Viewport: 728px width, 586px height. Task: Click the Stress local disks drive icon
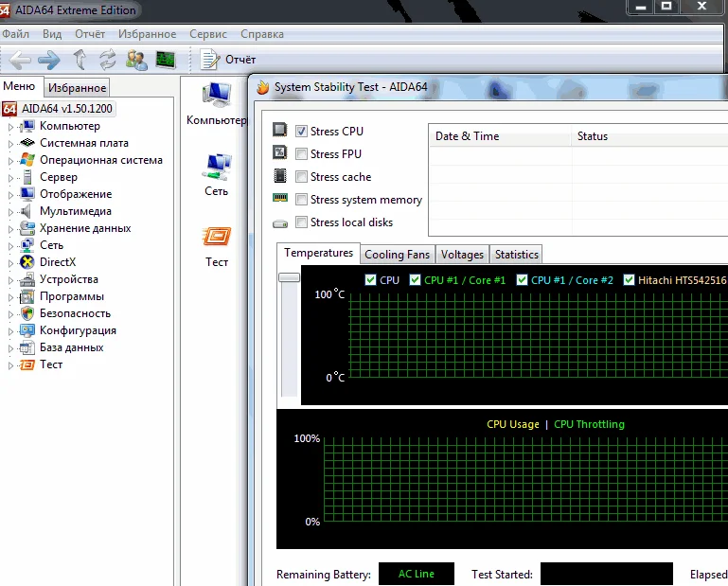280,223
